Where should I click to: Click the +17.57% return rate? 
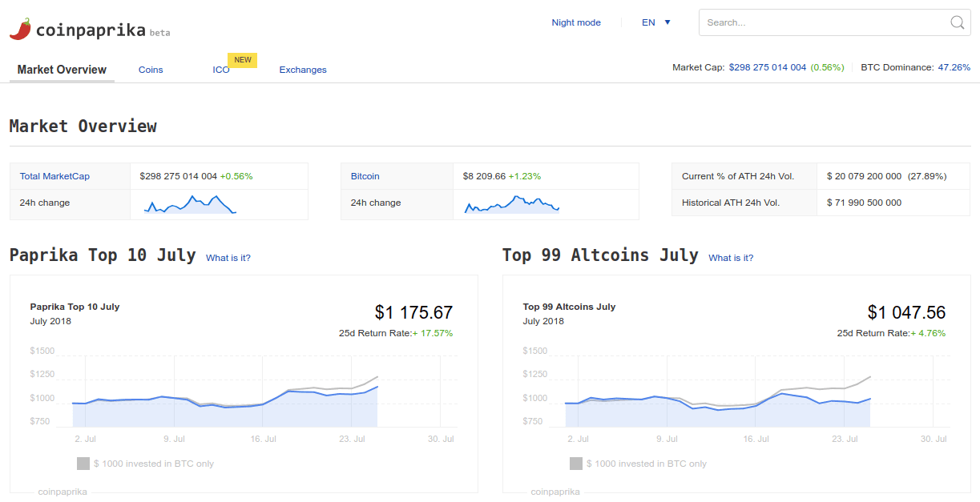[x=433, y=333]
